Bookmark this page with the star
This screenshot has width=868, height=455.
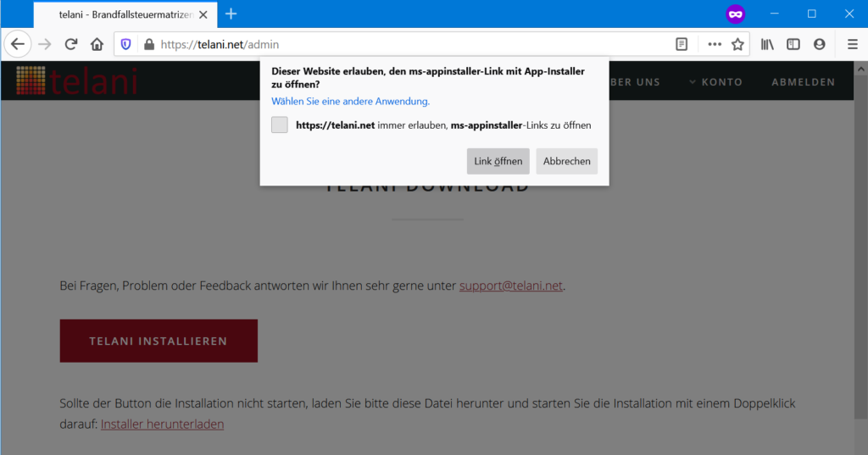(737, 44)
